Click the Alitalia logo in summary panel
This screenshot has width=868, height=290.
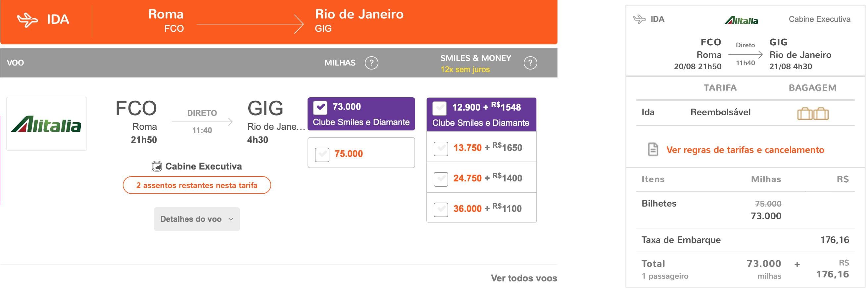click(x=741, y=21)
